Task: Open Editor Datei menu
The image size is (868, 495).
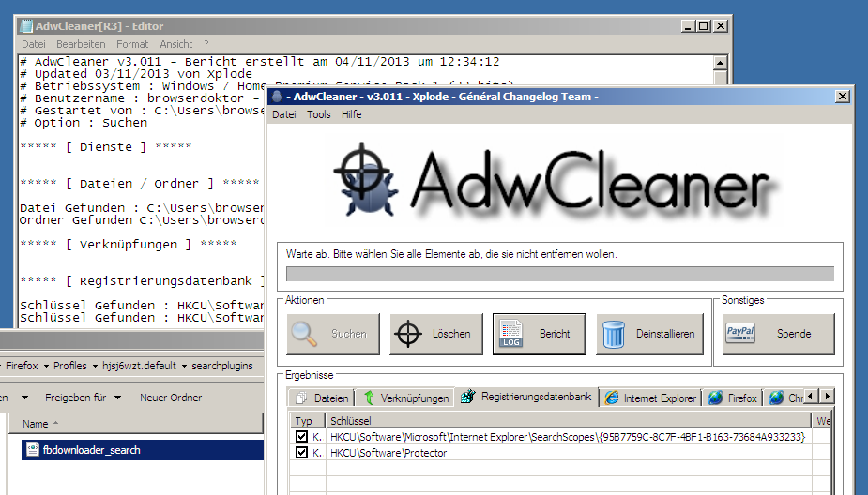Action: coord(34,44)
